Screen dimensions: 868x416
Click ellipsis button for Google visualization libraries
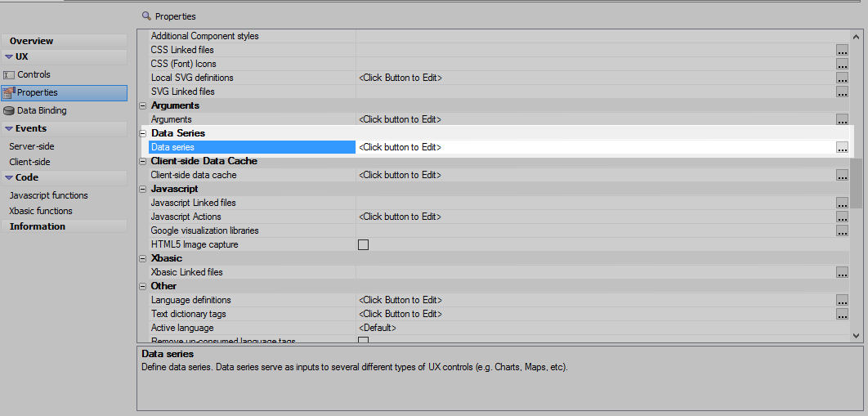coord(842,230)
